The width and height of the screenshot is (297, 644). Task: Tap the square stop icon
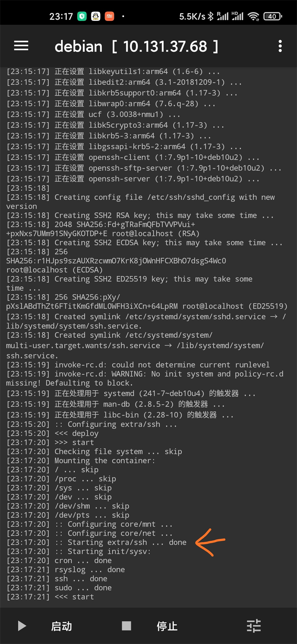tap(126, 626)
